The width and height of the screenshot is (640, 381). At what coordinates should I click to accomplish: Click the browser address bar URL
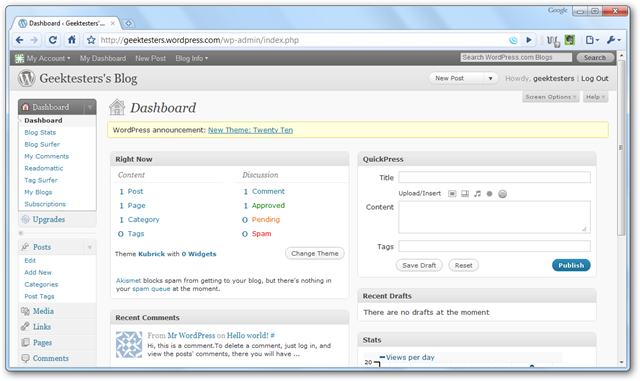(200, 40)
